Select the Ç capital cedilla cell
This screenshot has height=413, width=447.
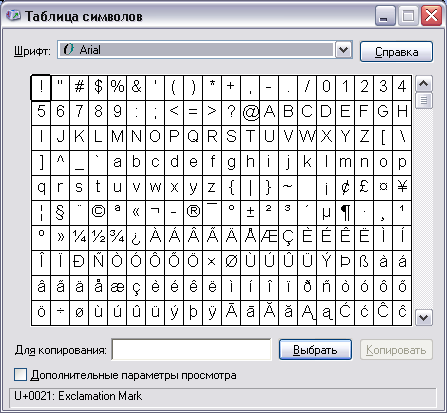[288, 238]
